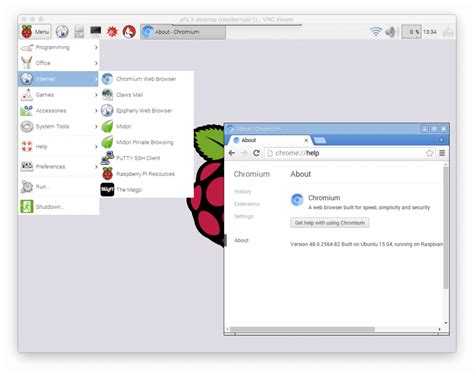Open the WiFi network icon in the panel
This screenshot has height=374, width=474.
click(x=376, y=32)
